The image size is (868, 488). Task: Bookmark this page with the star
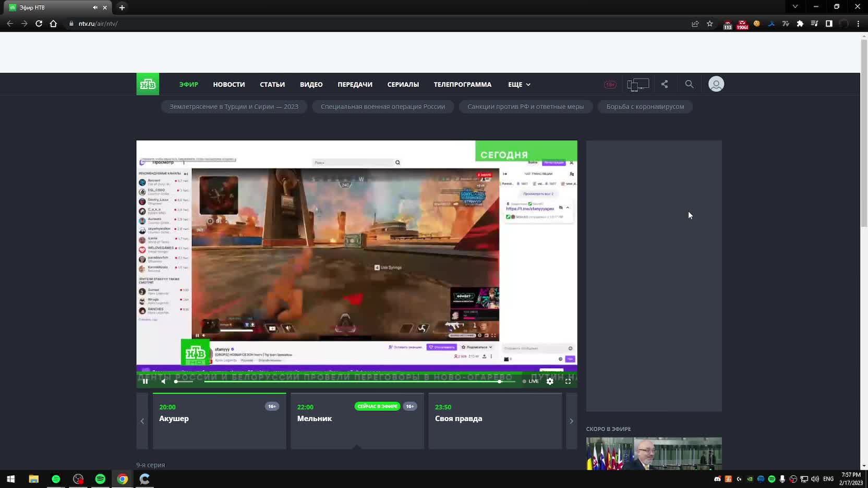click(710, 23)
